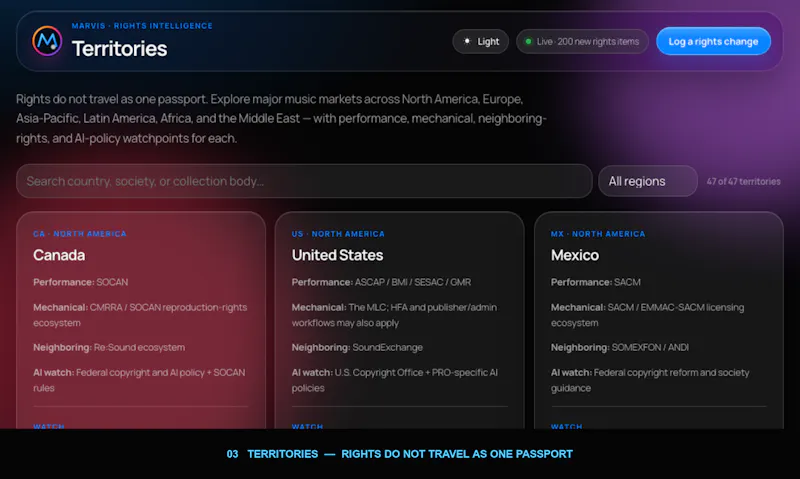Click Canada's AI watch policy line
Screen dimensions: 800x479
click(139, 380)
